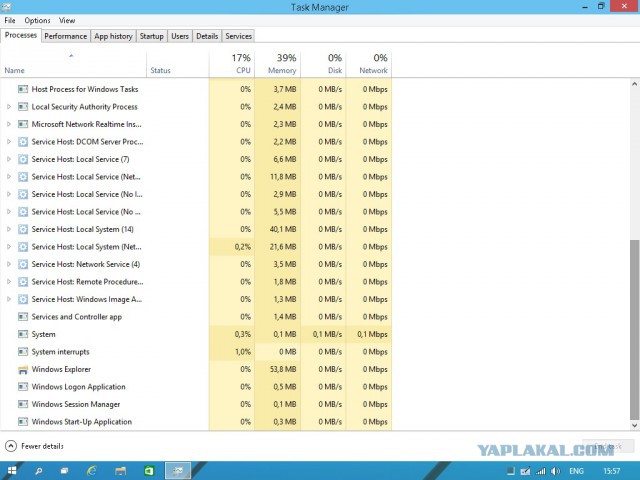Expand Service Host: Local Service (7)
The image size is (640, 480).
coord(9,159)
